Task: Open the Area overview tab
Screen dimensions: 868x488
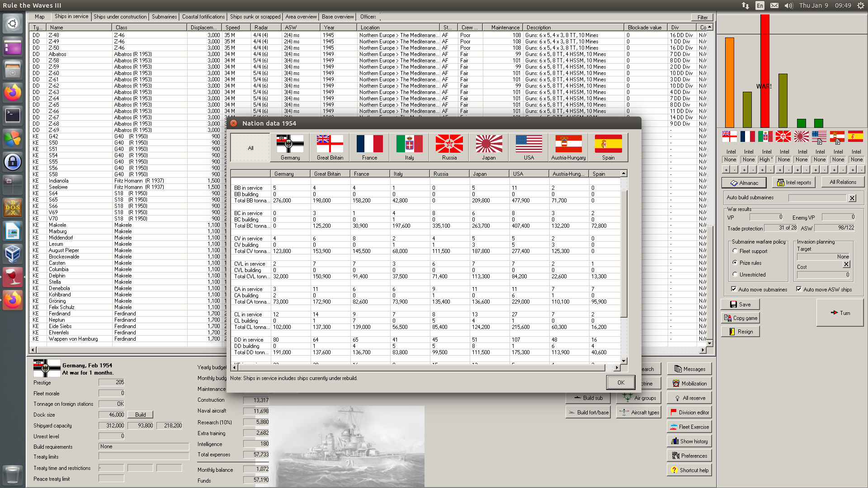Action: [301, 17]
